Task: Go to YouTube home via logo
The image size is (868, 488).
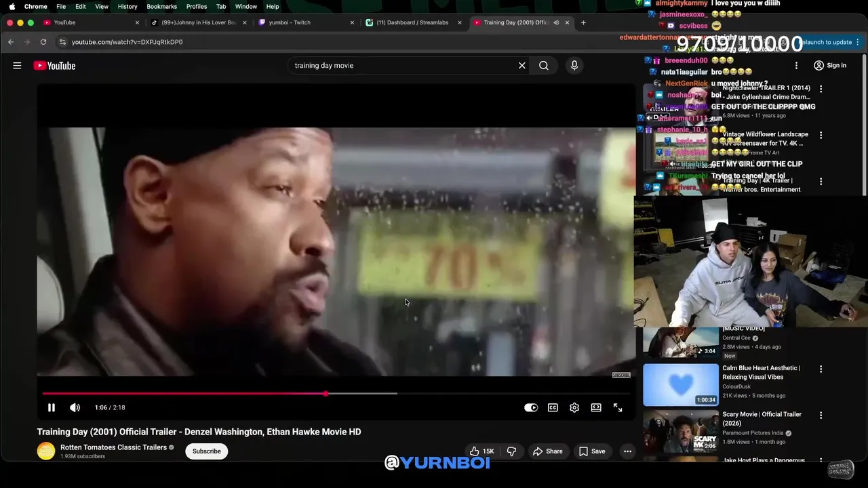Action: point(54,66)
